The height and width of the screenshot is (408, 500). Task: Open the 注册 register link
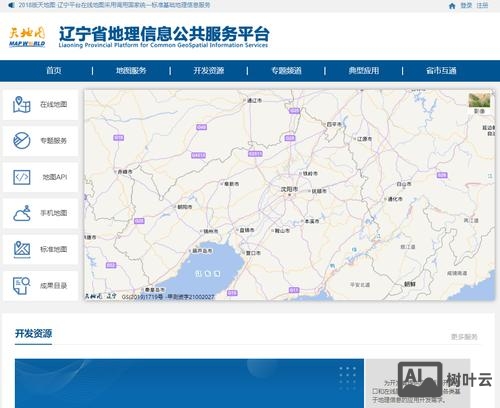[482, 5]
